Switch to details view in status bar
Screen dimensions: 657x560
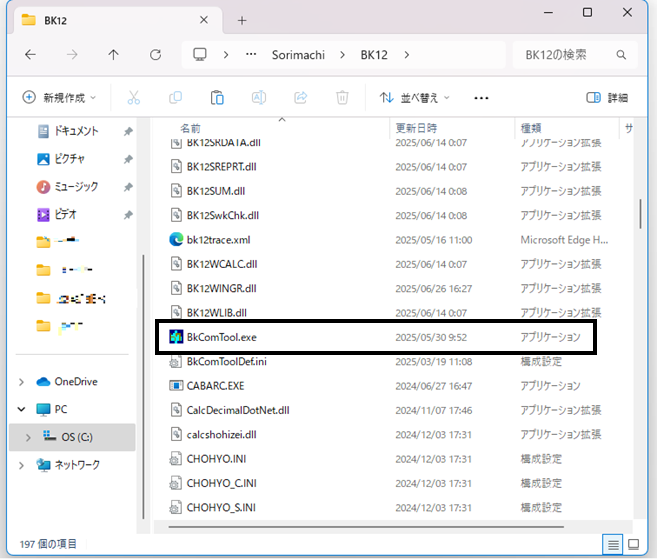point(611,544)
